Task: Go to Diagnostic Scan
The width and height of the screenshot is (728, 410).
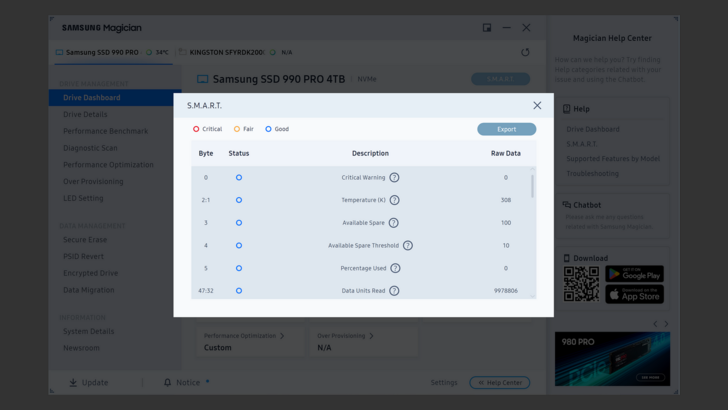Action: click(90, 148)
